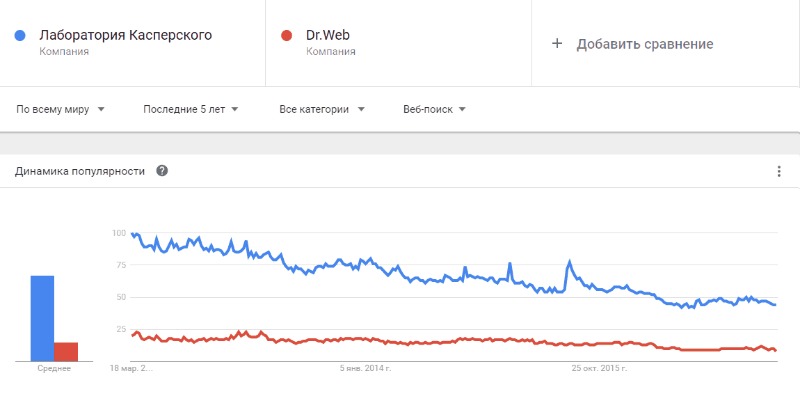Image resolution: width=800 pixels, height=410 pixels.
Task: Expand the Все категории dropdown
Action: (x=322, y=109)
